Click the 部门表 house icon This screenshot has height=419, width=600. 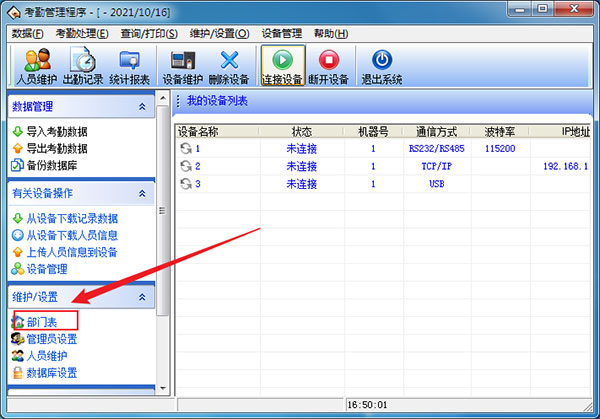(x=18, y=322)
